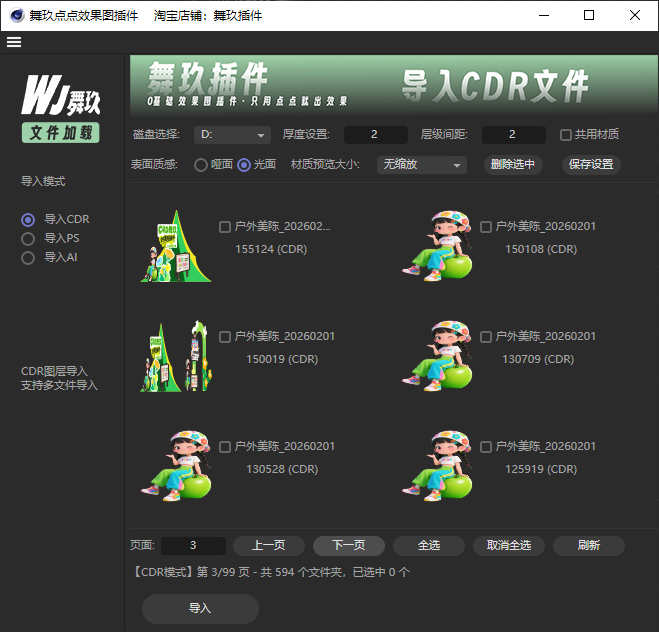Click the 导入CDR文件 banner title
659x632 pixels.
(x=496, y=87)
